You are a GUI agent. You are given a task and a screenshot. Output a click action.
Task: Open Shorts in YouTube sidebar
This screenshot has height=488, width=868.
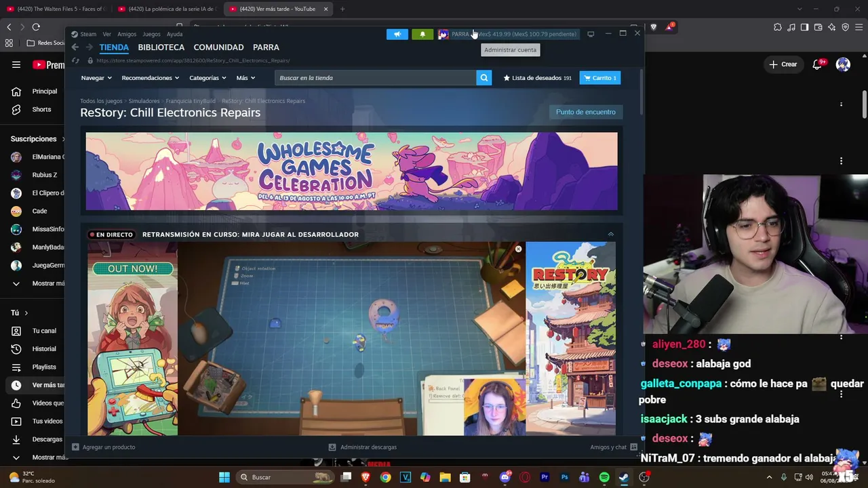(38, 109)
